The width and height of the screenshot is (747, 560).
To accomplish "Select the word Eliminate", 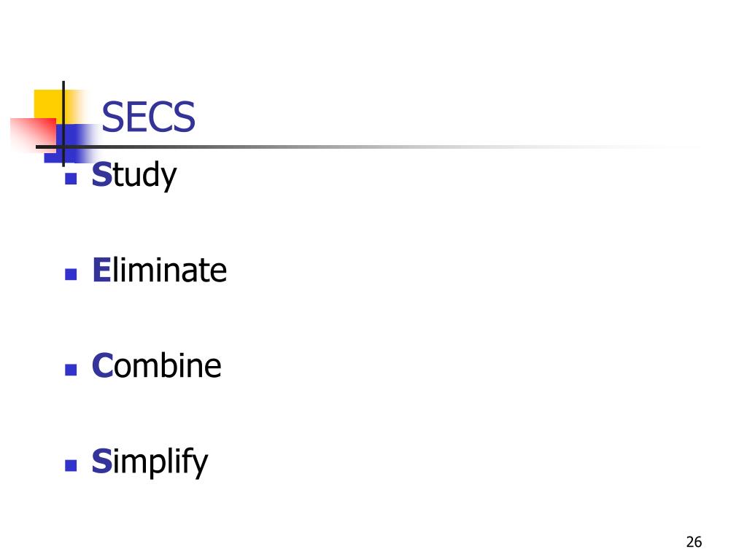I will 159,270.
